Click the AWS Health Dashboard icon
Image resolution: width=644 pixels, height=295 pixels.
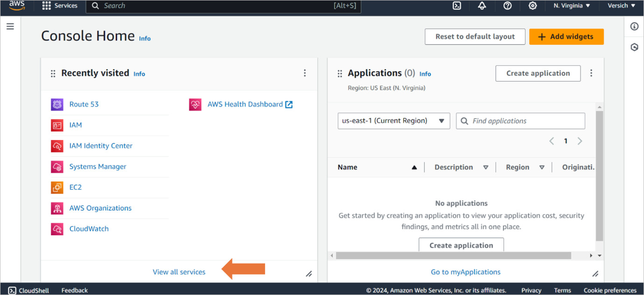pos(195,105)
